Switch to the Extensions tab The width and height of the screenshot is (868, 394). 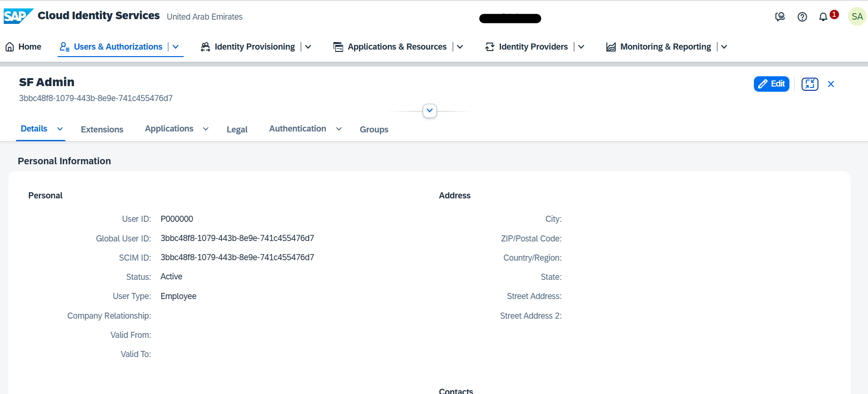click(102, 130)
